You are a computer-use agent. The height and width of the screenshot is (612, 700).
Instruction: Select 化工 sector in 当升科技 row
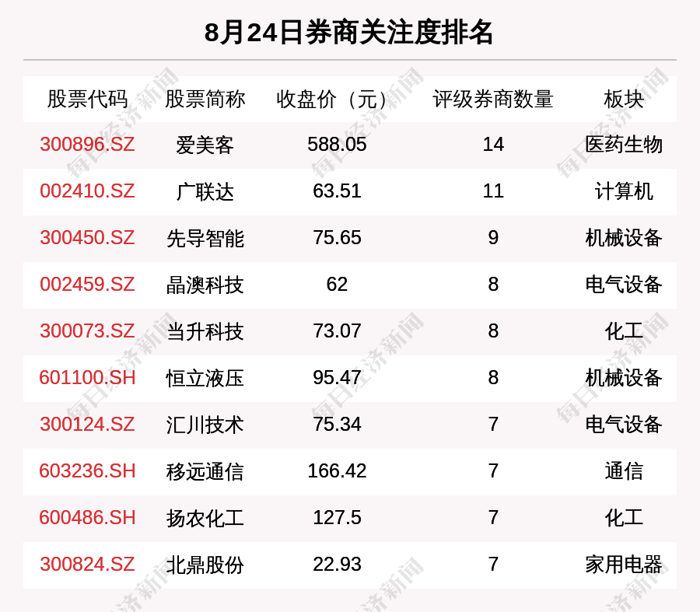point(624,331)
